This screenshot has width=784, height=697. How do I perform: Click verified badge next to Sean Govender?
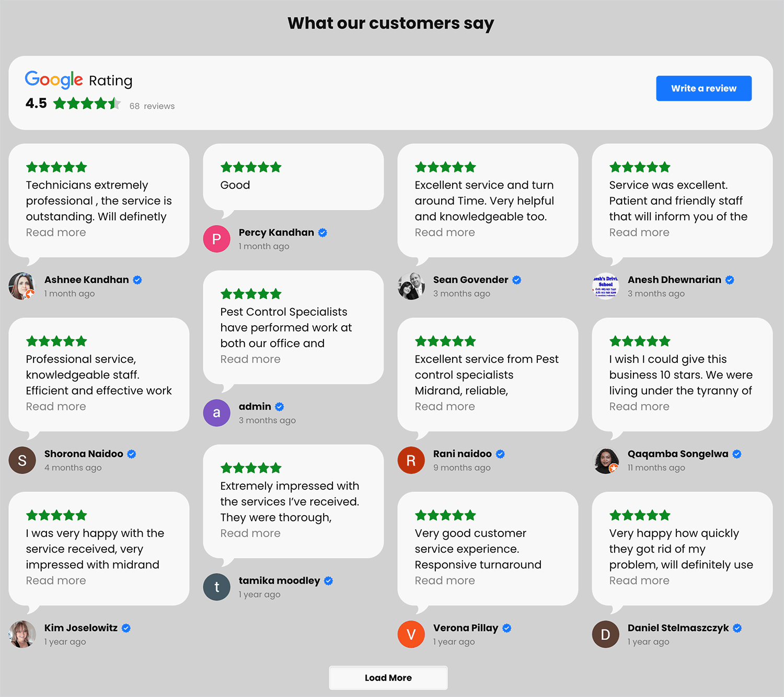pyautogui.click(x=516, y=280)
